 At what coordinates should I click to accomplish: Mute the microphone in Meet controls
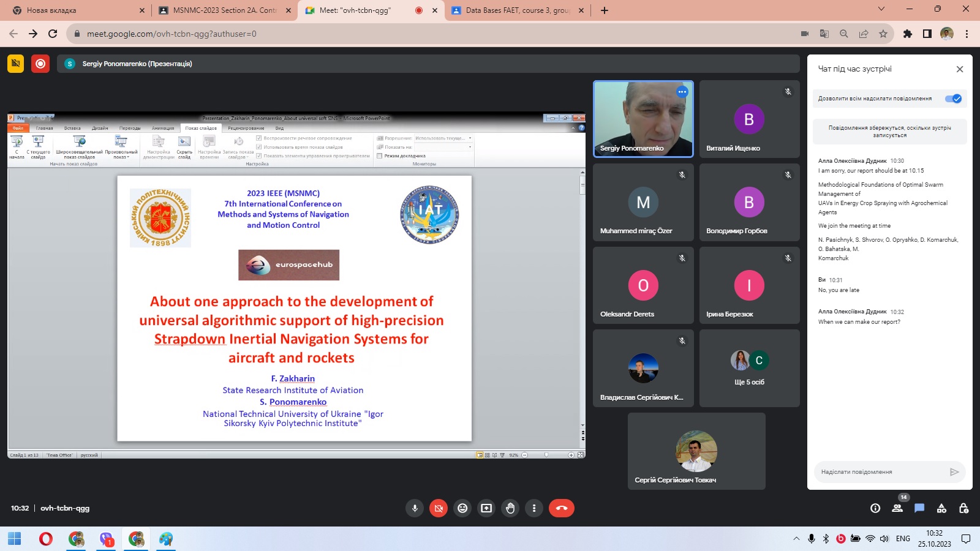pos(415,508)
